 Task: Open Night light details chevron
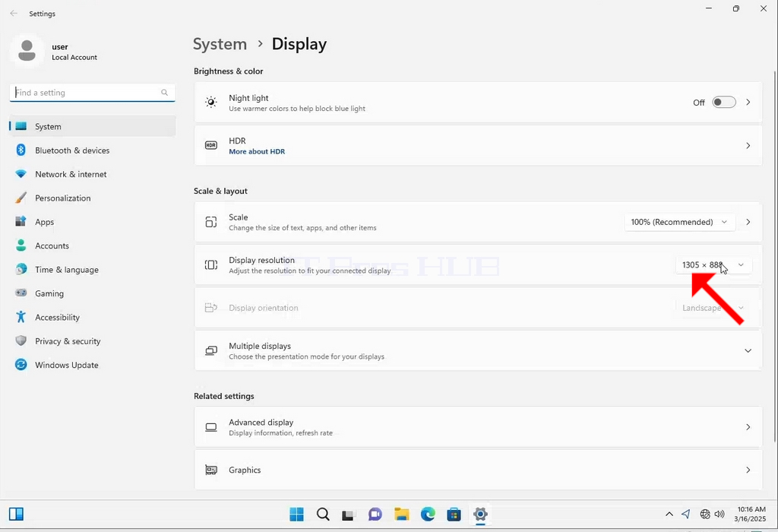click(x=748, y=103)
